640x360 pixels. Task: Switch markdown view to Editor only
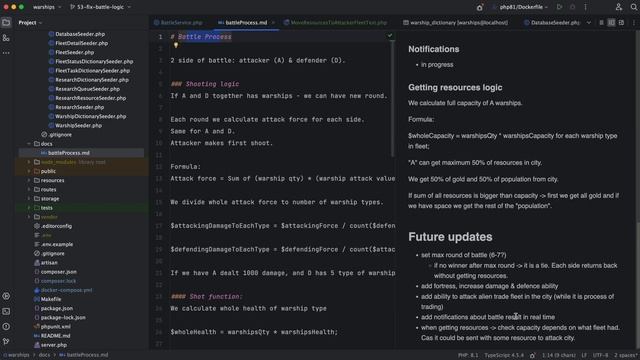601,22
